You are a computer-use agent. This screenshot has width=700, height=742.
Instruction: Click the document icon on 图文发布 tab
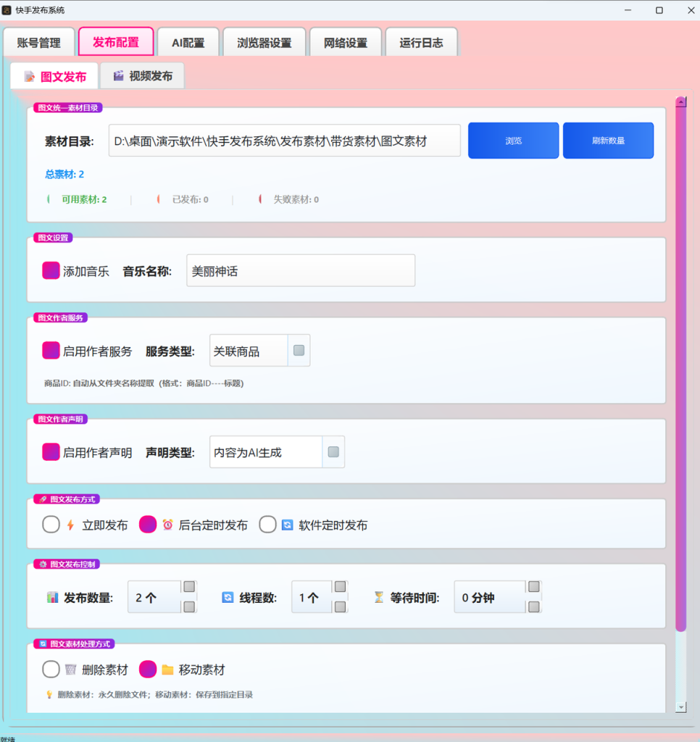pyautogui.click(x=29, y=77)
